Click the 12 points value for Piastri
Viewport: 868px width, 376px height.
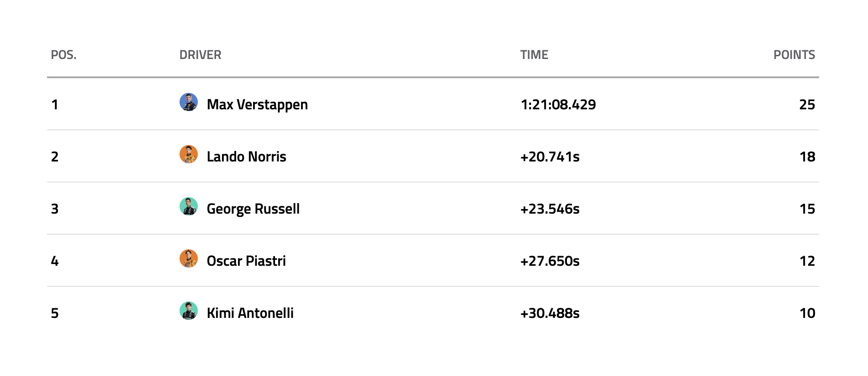807,261
